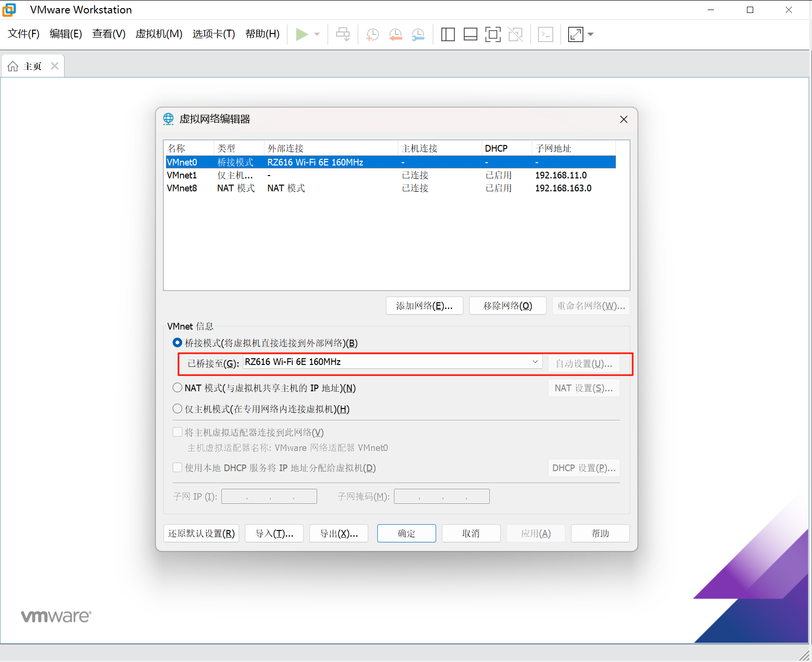Maximize the VMware Workstation window
Viewport: 812px width, 662px height.
(x=750, y=10)
